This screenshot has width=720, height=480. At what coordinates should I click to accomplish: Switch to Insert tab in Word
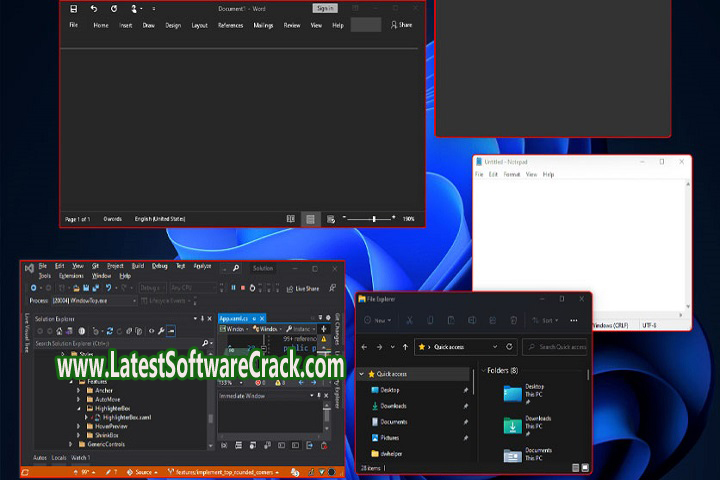126,25
